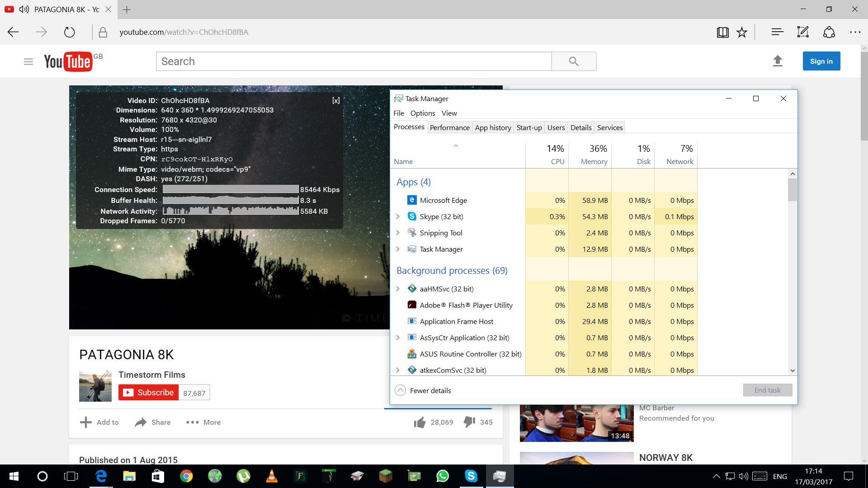
Task: Go back with the Edge back arrow
Action: click(x=14, y=32)
